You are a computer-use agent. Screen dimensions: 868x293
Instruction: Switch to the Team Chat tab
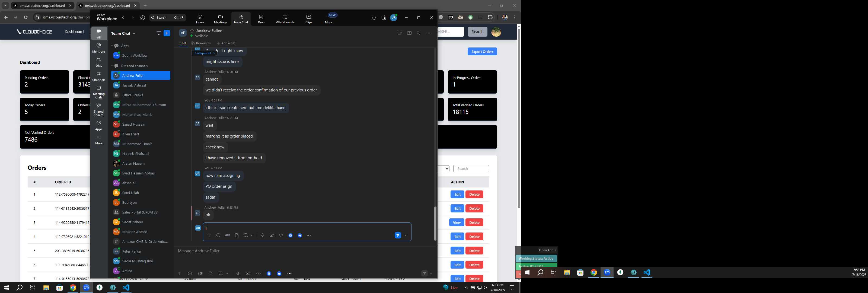click(241, 19)
